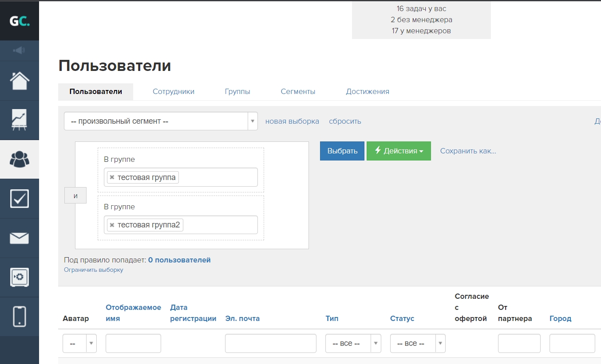Click the 'сбросить' link
The height and width of the screenshot is (364, 601).
345,121
